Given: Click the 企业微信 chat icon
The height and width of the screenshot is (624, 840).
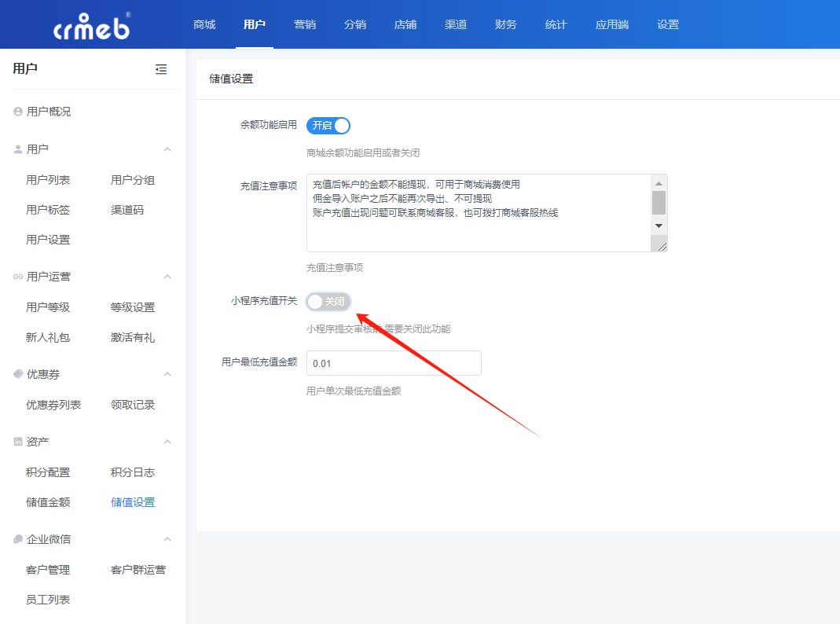Looking at the screenshot, I should [x=18, y=539].
